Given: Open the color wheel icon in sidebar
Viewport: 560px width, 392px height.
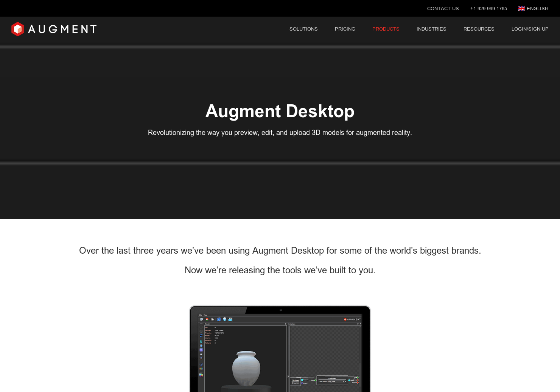Looking at the screenshot, I should [201, 375].
